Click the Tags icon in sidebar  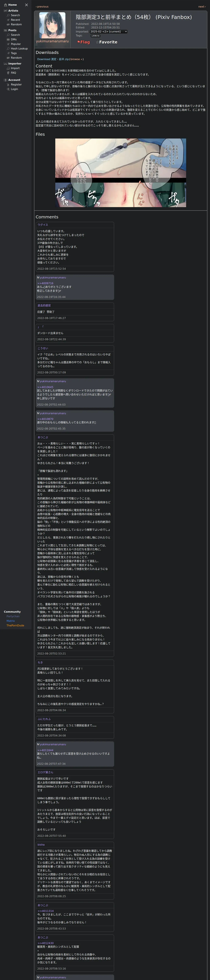(x=8, y=53)
